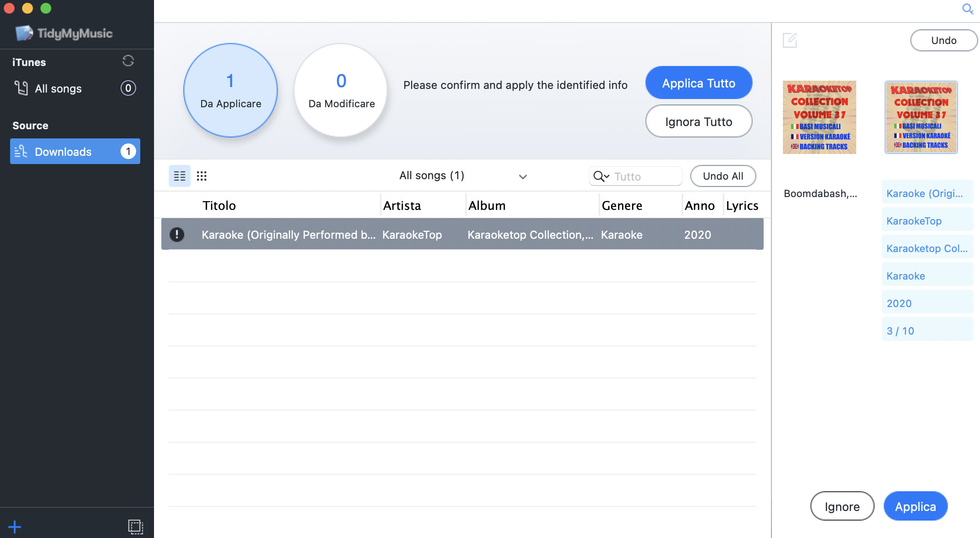Screen dimensions: 980x538
Task: Click the Downloads count badge 1
Action: [128, 151]
